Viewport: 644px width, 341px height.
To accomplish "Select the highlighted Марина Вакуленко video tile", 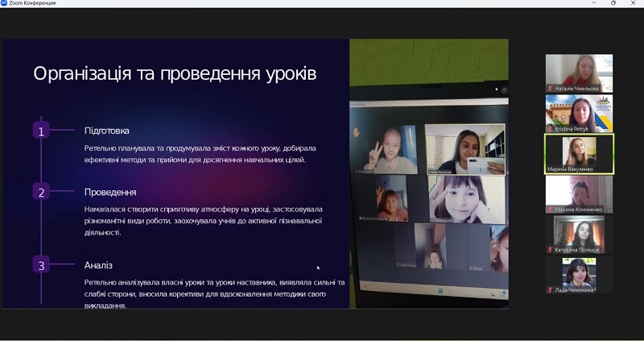I will tap(579, 152).
